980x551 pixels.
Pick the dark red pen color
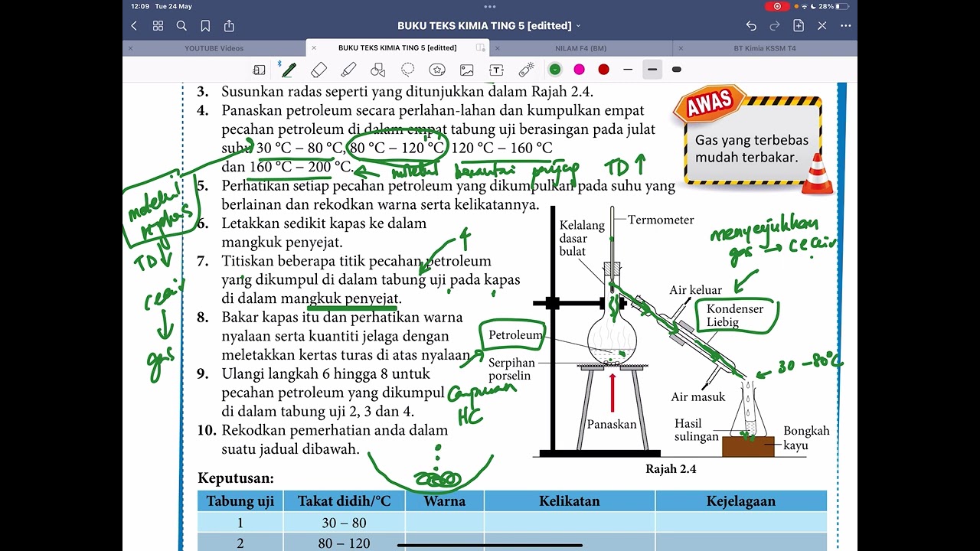604,70
